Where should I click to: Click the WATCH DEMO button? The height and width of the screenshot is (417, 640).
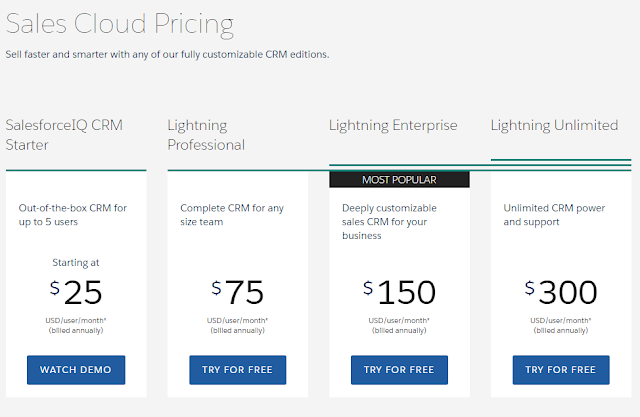pos(76,370)
